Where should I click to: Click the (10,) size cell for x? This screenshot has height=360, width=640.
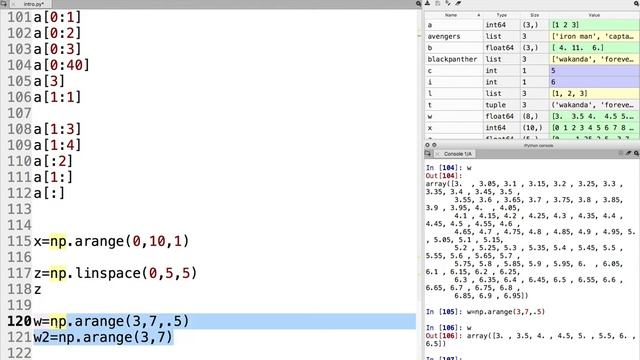coord(535,128)
